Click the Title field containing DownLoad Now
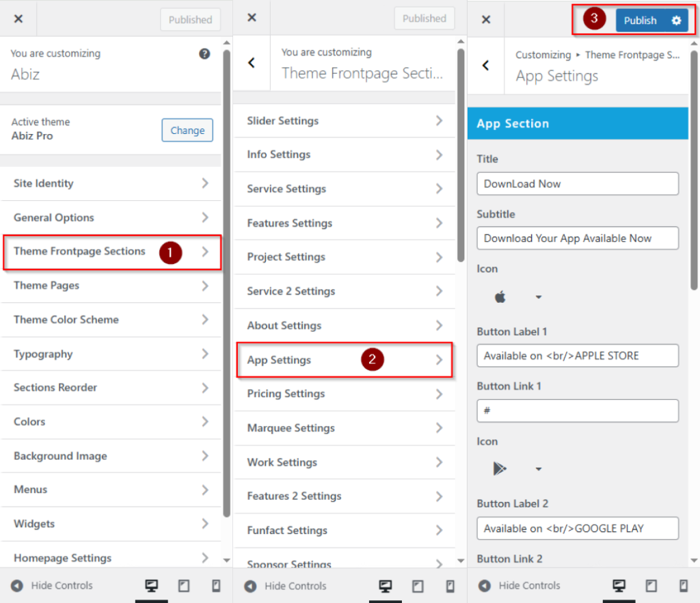This screenshot has height=603, width=700. pyautogui.click(x=577, y=184)
